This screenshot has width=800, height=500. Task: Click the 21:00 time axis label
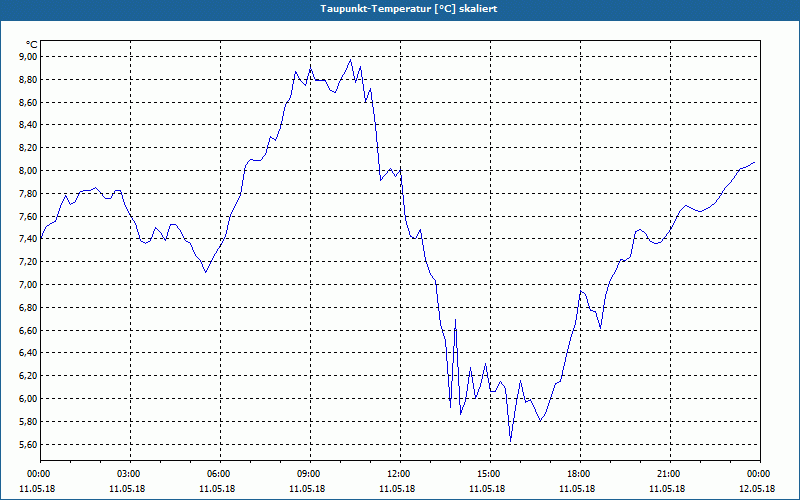670,474
